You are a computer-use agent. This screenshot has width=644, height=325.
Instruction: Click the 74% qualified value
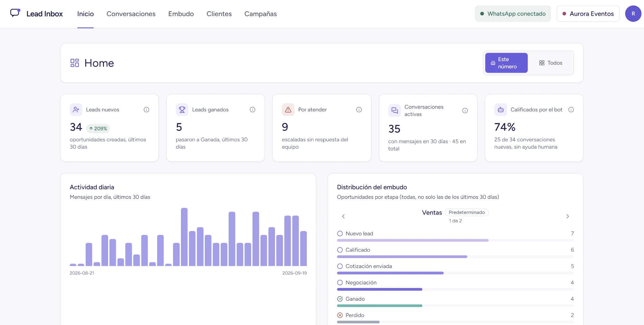(505, 127)
